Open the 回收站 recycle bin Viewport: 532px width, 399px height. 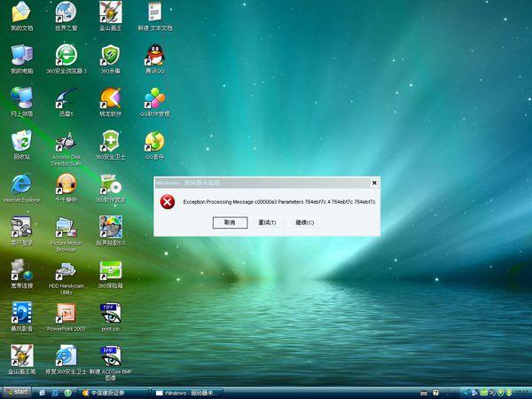click(x=21, y=141)
